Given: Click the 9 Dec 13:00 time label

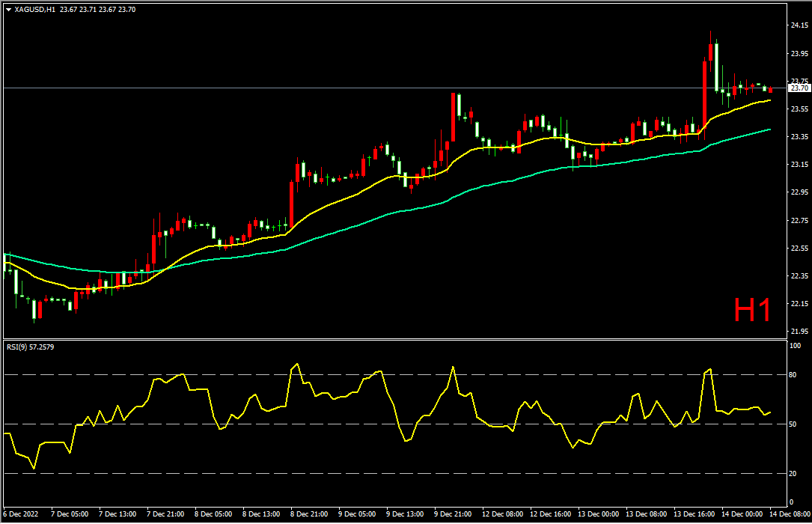Looking at the screenshot, I should coord(405,514).
